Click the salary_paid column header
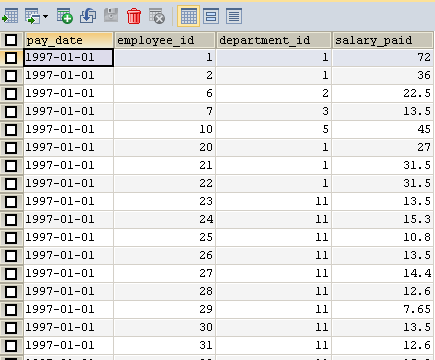The height and width of the screenshot is (360, 435). point(383,40)
